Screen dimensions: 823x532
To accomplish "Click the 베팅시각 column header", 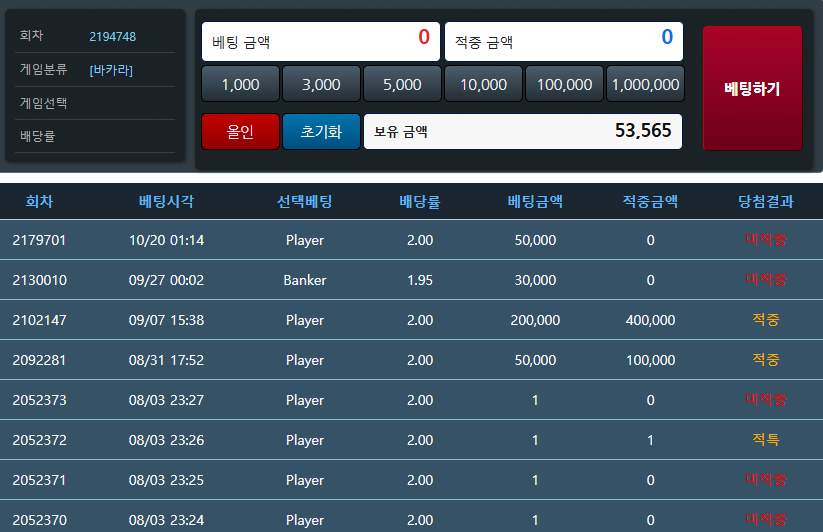I will click(x=166, y=201).
